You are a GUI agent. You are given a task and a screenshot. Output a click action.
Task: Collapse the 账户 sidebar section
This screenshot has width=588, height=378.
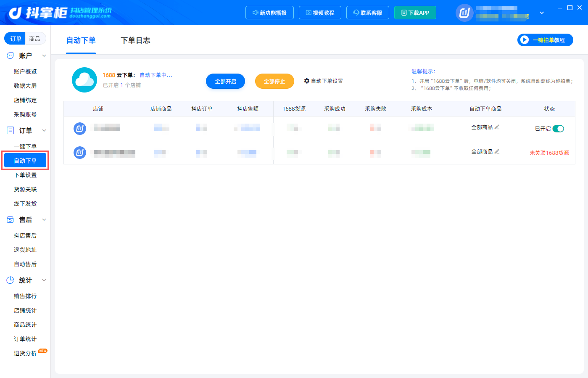click(44, 56)
